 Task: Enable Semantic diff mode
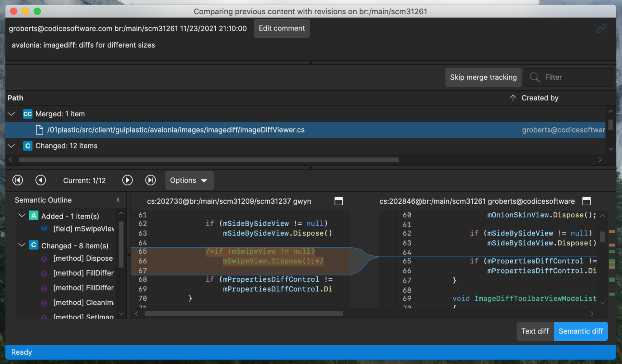(x=581, y=331)
